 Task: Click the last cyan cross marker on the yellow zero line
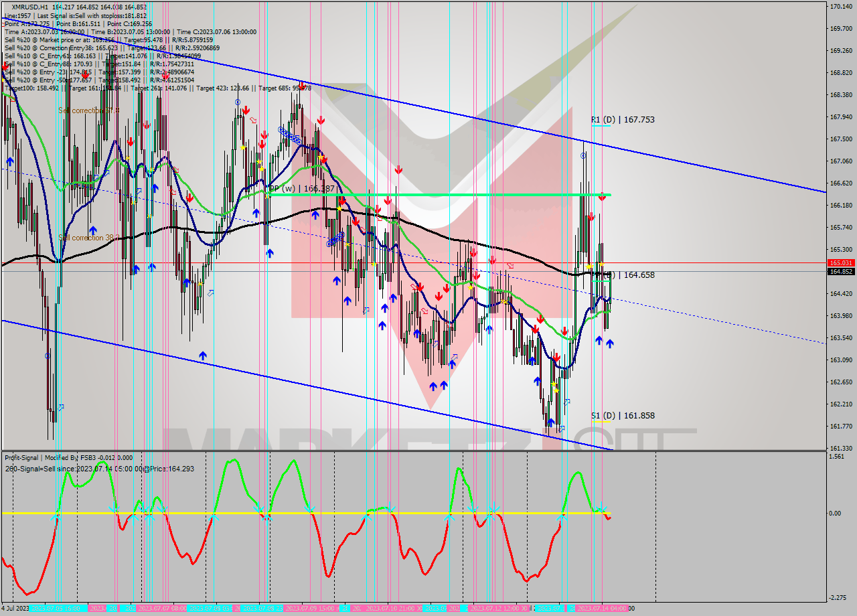pos(601,508)
